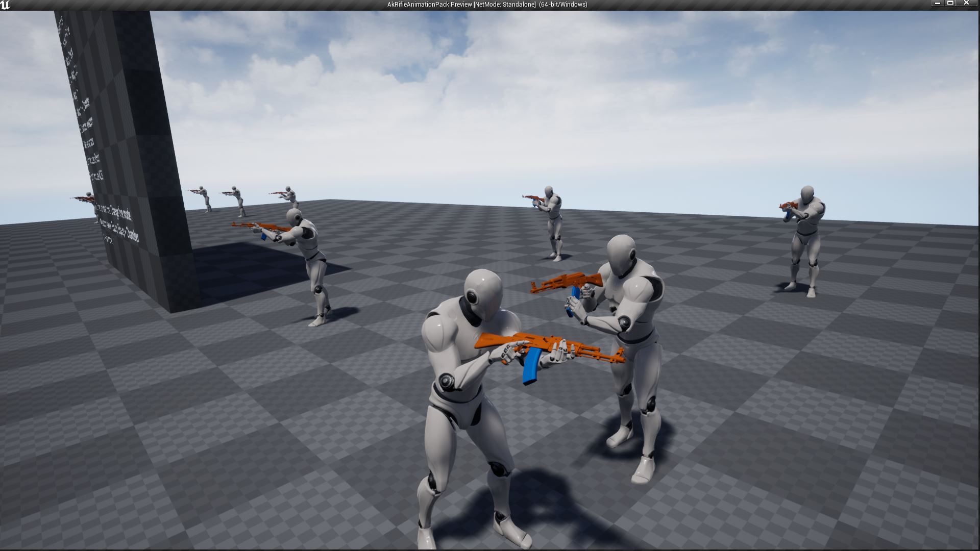Maximize the game preview window

[x=951, y=4]
